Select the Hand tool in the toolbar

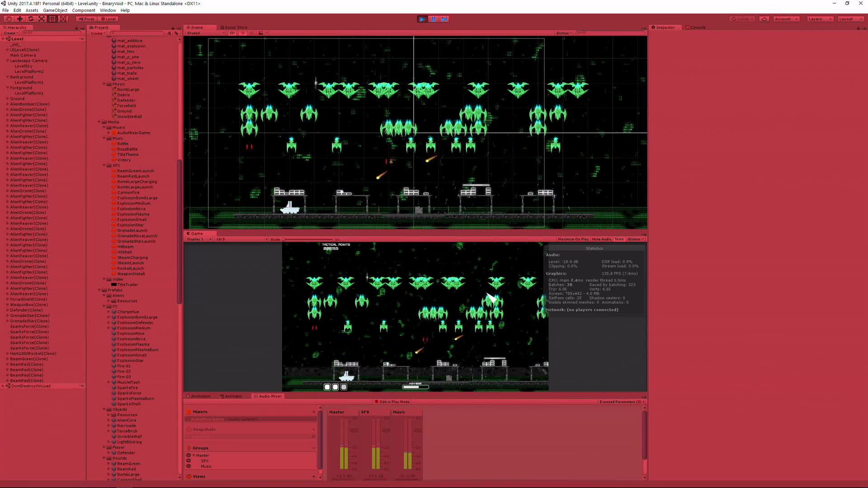coord(8,19)
